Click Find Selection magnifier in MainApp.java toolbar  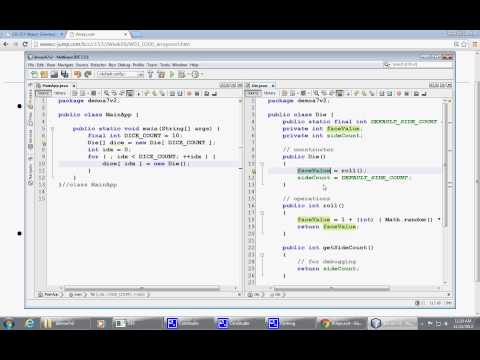pyautogui.click(x=106, y=93)
